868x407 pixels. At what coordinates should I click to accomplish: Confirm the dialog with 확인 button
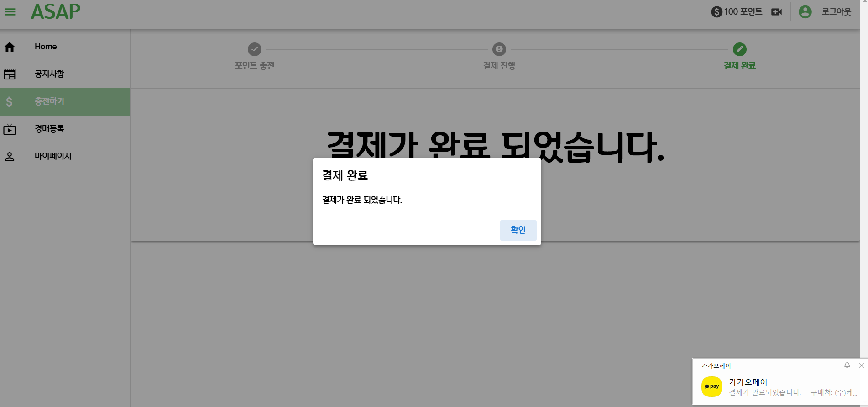518,230
